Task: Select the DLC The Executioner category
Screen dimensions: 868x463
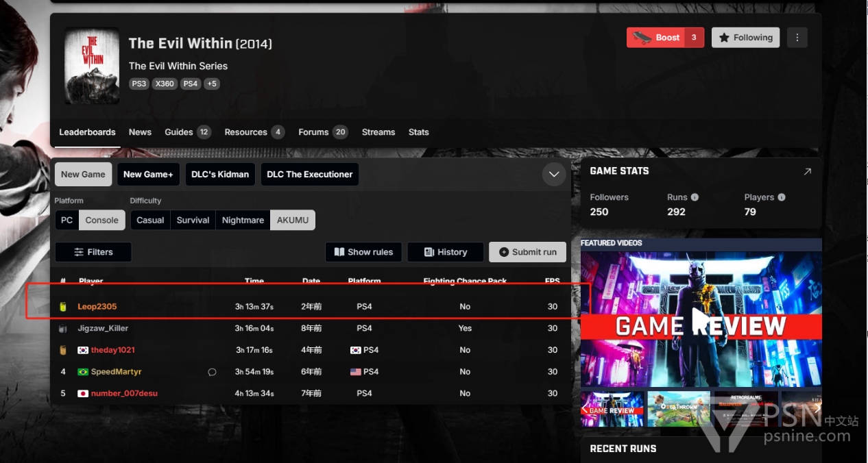Action: (x=309, y=174)
